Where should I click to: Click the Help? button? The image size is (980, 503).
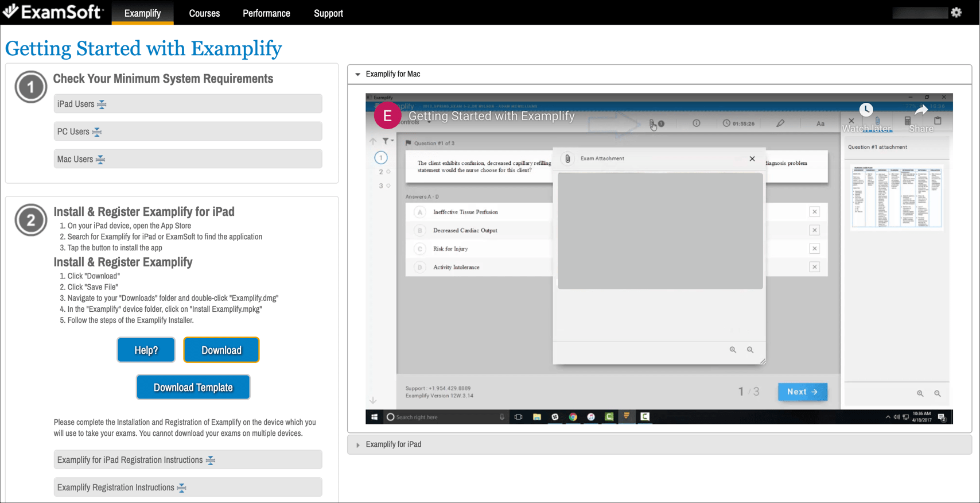[x=146, y=350]
